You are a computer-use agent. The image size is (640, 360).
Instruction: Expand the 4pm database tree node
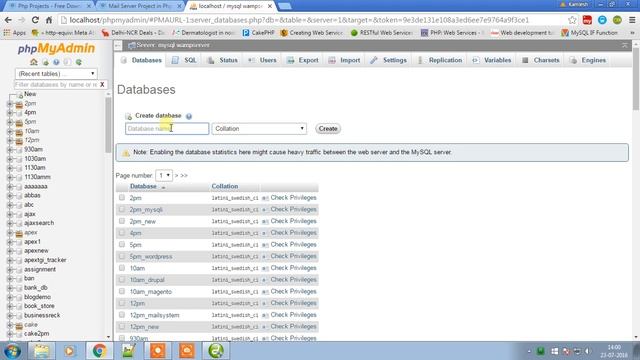pyautogui.click(x=10, y=113)
